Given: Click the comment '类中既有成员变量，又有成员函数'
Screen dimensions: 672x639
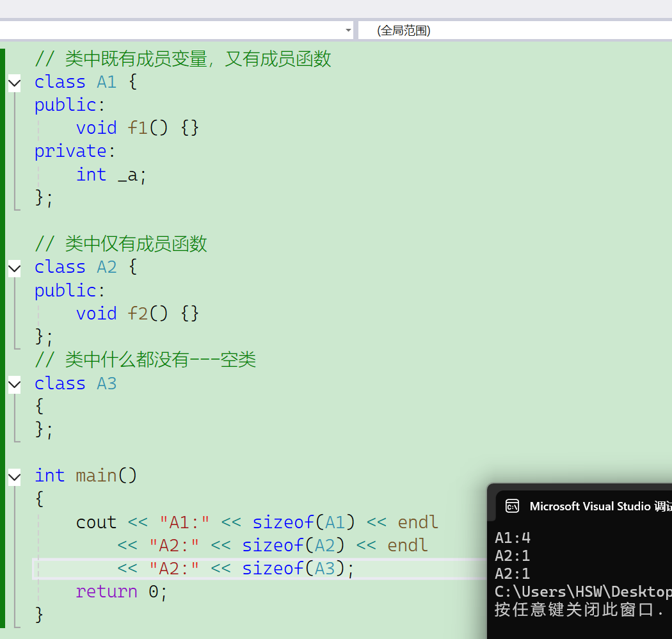Looking at the screenshot, I should coord(183,59).
